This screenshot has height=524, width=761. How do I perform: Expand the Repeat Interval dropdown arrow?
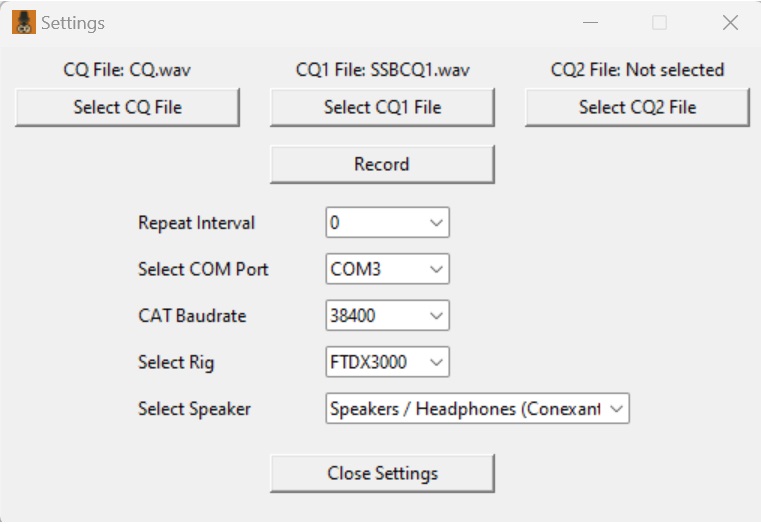[x=436, y=223]
